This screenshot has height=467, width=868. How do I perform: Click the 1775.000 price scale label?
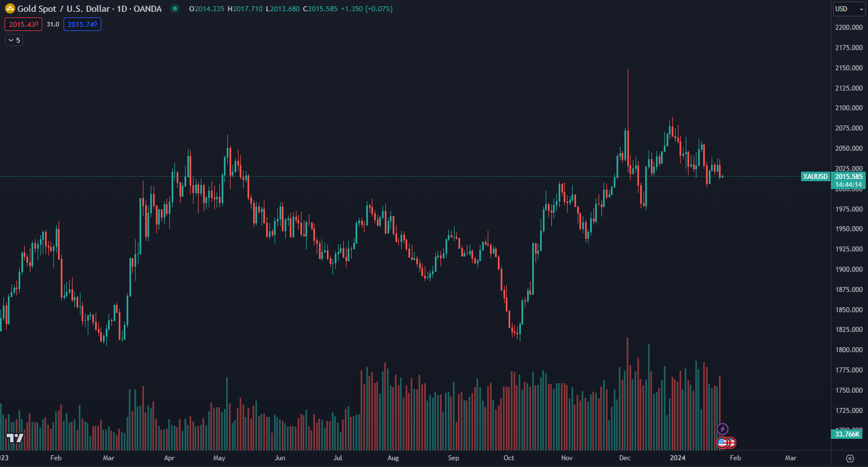click(849, 370)
